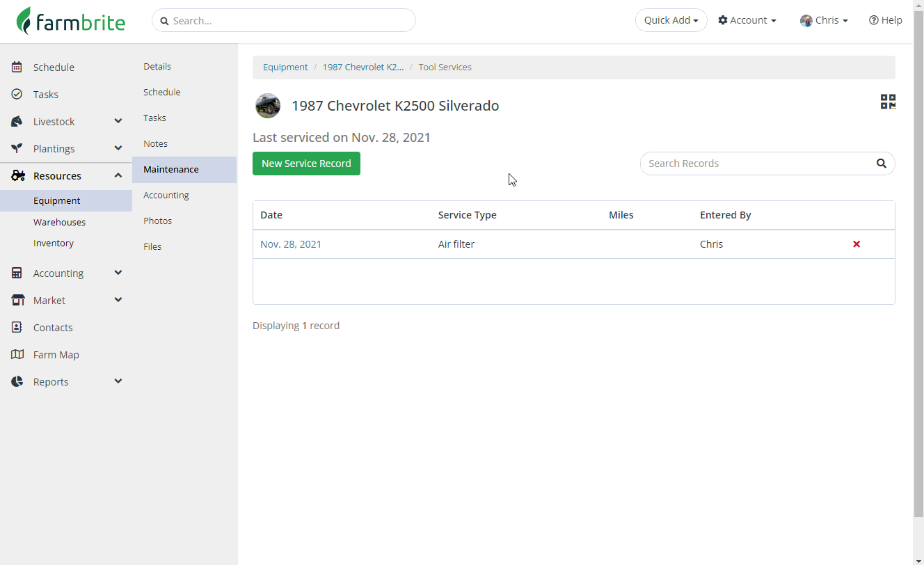The height and width of the screenshot is (565, 924).
Task: Click the Reports pie chart icon
Action: point(17,382)
